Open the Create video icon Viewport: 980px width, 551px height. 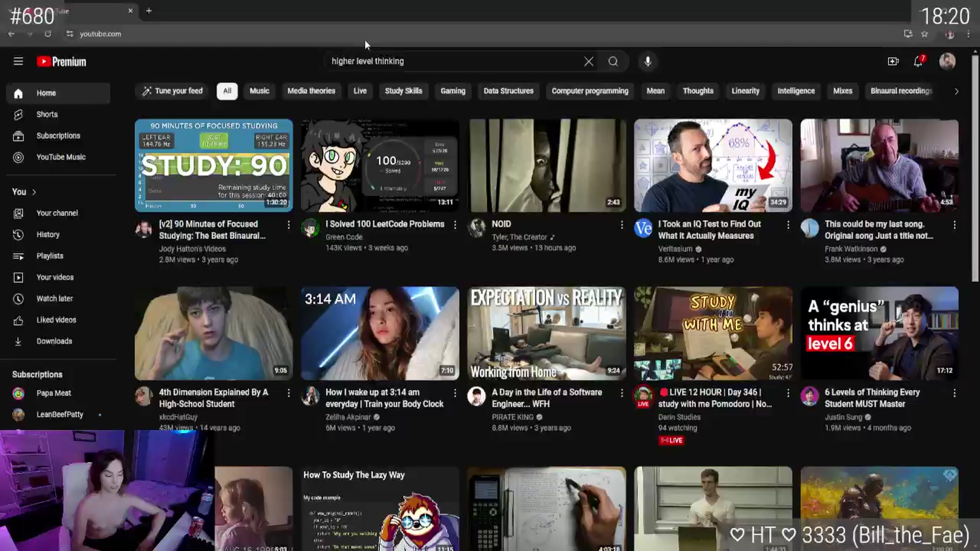[893, 62]
